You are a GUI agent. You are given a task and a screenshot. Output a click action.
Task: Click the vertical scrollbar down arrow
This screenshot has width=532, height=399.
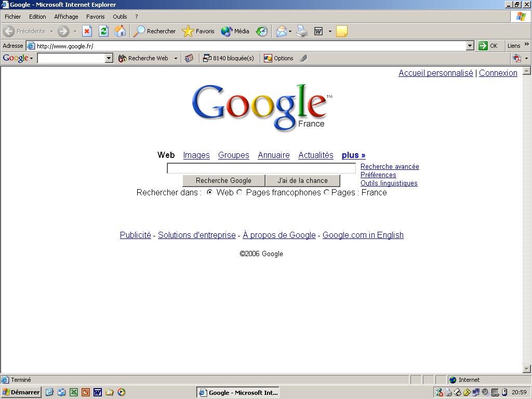(x=527, y=368)
